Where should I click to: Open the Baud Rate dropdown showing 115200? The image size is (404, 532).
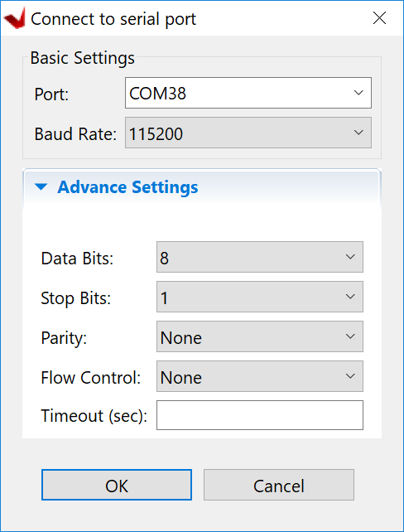click(x=248, y=133)
